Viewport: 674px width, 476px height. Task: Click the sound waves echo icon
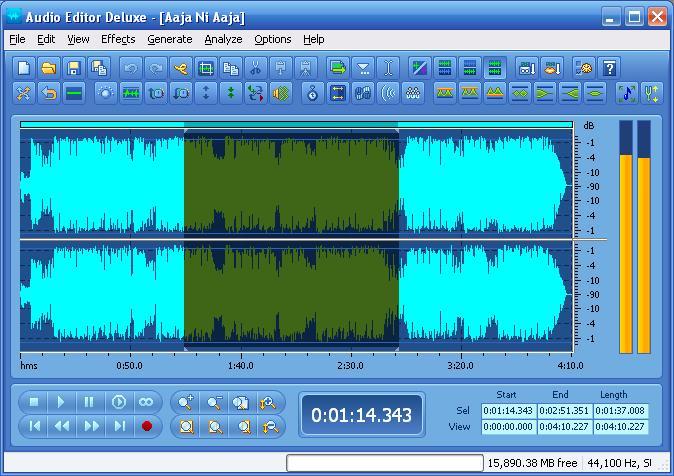pos(388,93)
